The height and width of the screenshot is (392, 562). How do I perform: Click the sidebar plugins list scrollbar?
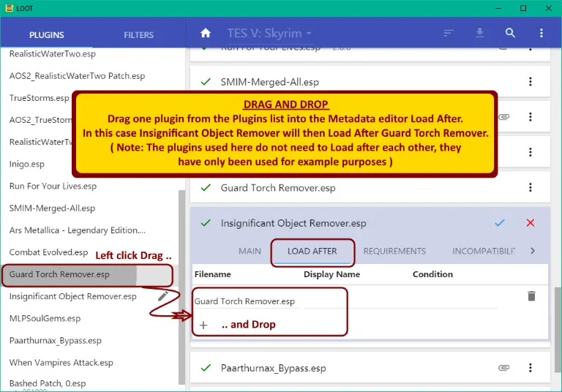pos(181,287)
